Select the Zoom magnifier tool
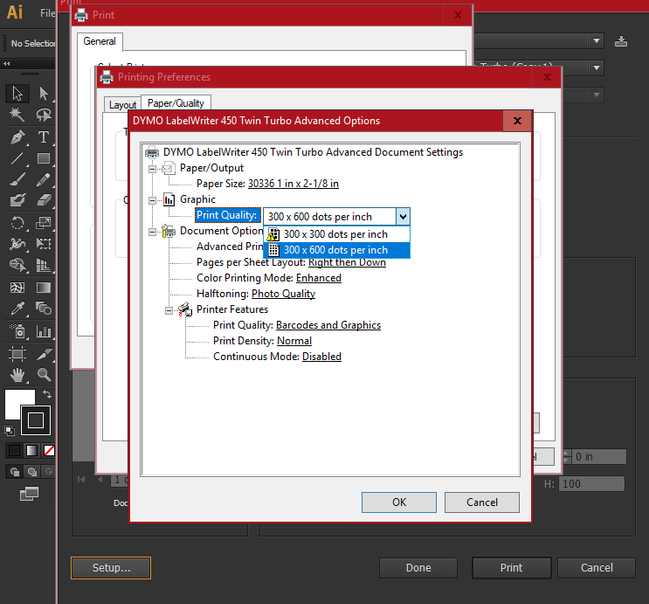This screenshot has height=604, width=649. [x=44, y=374]
